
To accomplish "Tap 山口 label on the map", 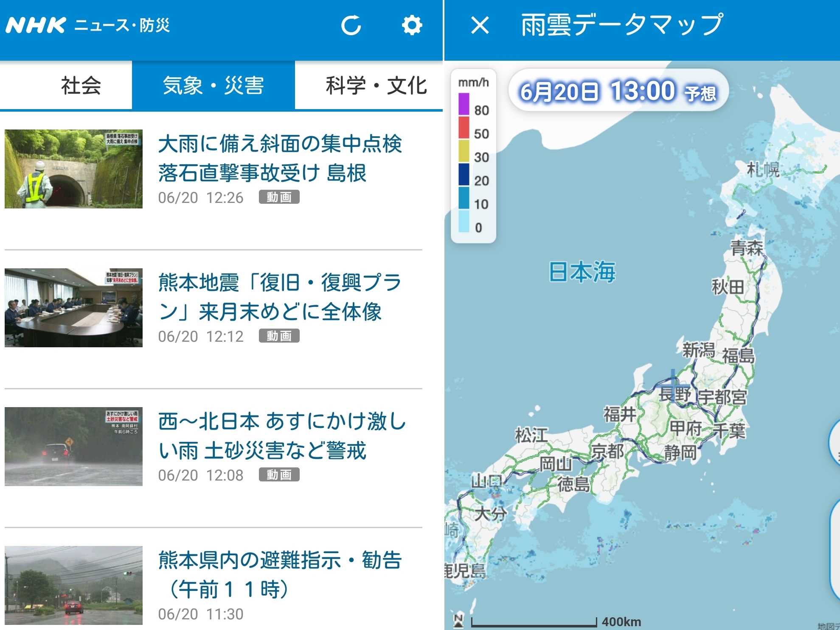I will point(487,481).
